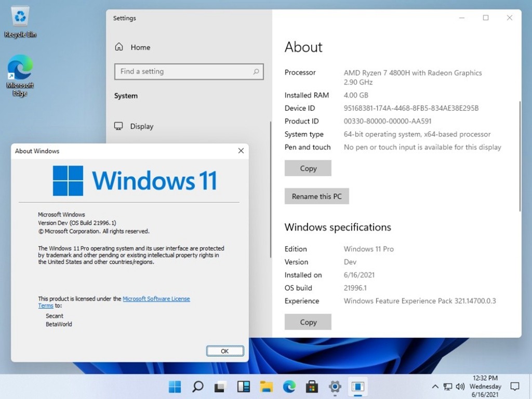Open Microsoft Store from the taskbar
The image size is (532, 399).
(x=312, y=387)
